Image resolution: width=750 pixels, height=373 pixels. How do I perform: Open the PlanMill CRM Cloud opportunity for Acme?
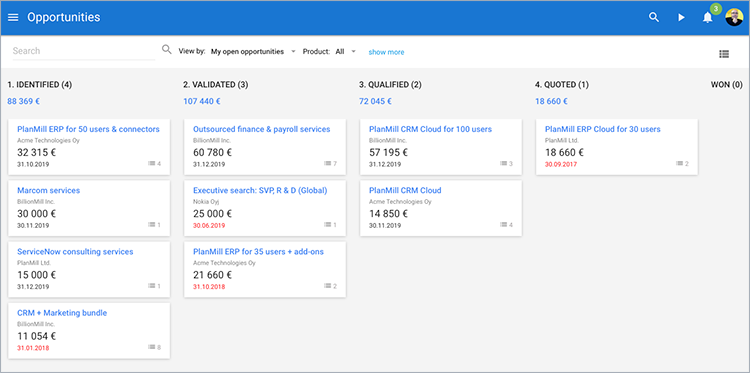coord(405,190)
